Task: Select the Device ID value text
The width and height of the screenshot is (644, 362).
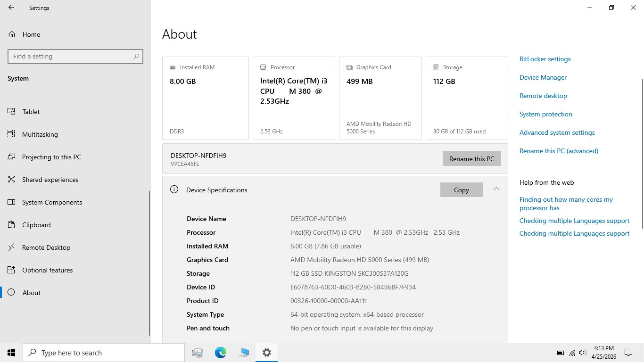Action: click(353, 287)
